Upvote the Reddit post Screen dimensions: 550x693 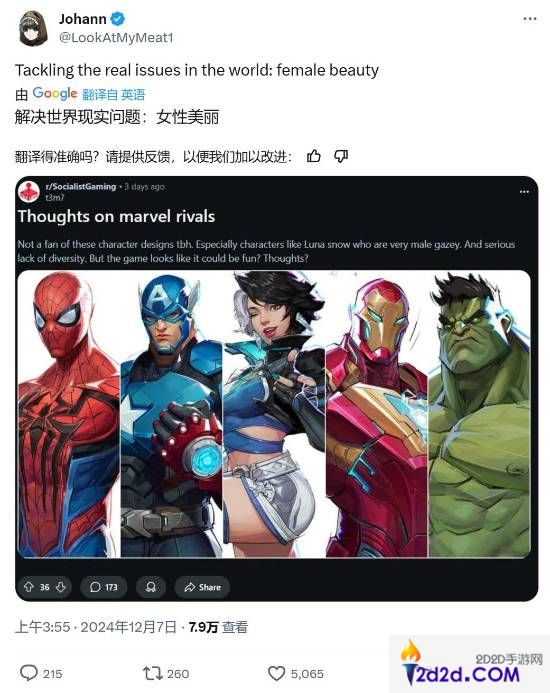pos(29,587)
